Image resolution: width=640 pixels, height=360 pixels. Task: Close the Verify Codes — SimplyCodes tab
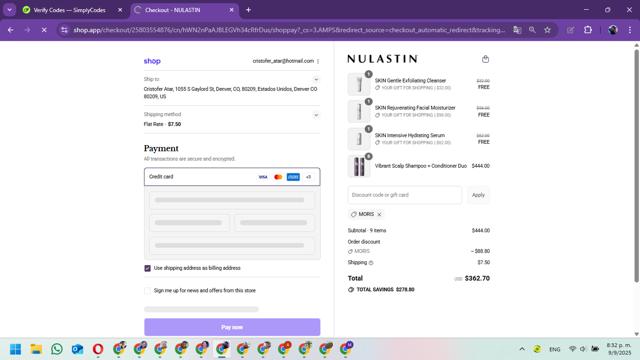click(x=120, y=10)
